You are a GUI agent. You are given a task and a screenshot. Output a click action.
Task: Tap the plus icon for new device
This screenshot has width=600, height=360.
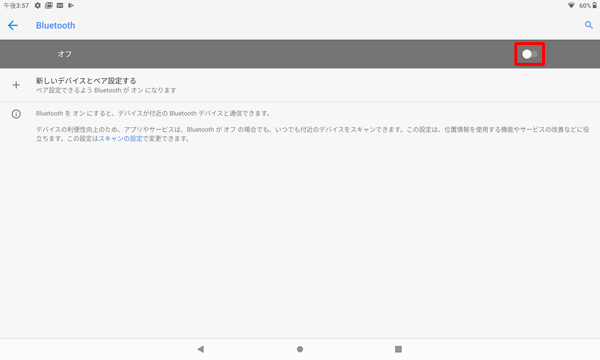coord(16,85)
